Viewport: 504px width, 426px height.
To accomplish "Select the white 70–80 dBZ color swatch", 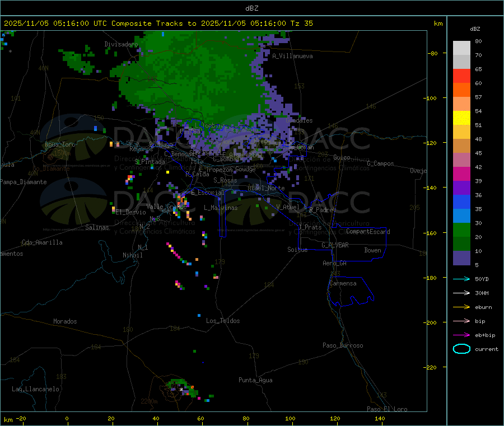I will point(461,48).
